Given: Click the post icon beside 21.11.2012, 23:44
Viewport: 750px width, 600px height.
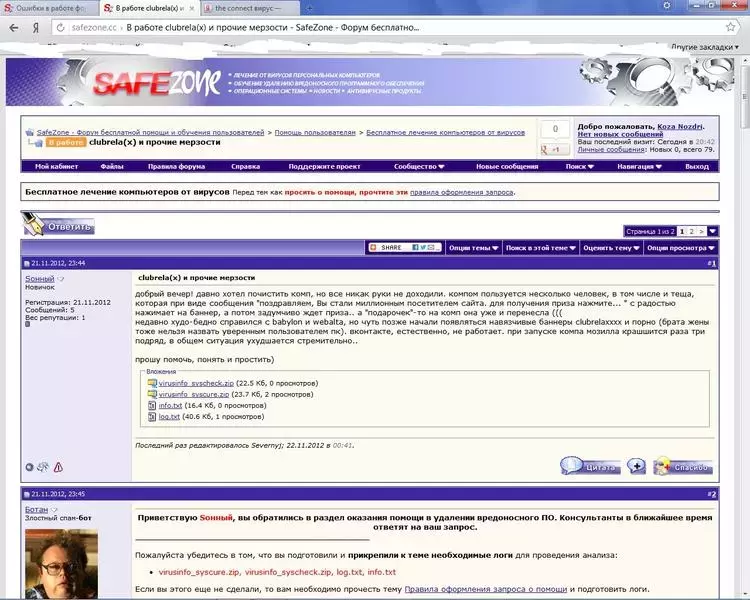Looking at the screenshot, I should point(27,263).
